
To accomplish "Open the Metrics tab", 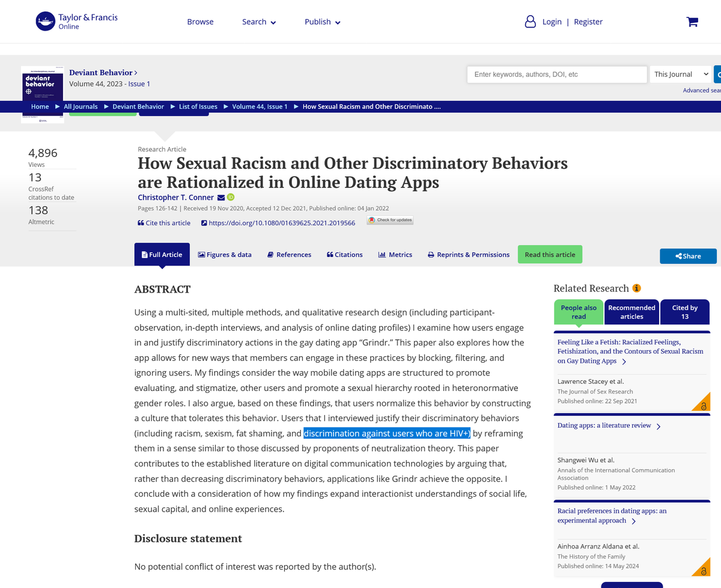I will pos(395,255).
